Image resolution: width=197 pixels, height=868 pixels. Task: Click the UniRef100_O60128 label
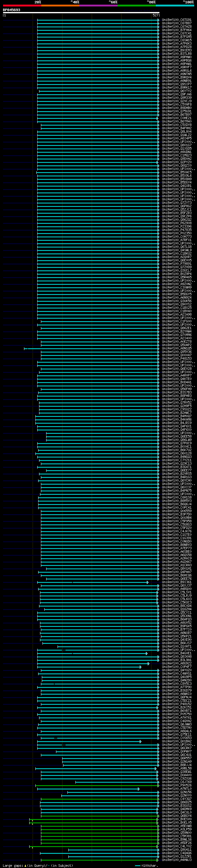click(x=176, y=453)
